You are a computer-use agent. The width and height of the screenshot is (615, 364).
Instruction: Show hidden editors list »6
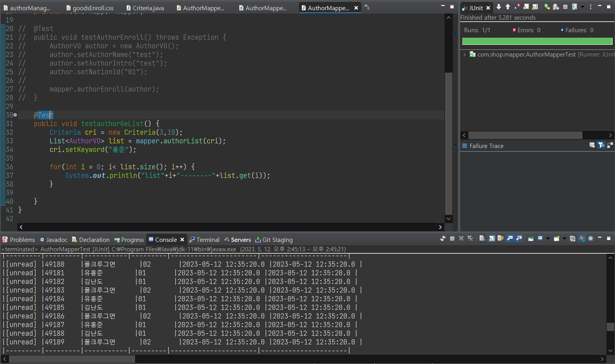[x=367, y=7]
